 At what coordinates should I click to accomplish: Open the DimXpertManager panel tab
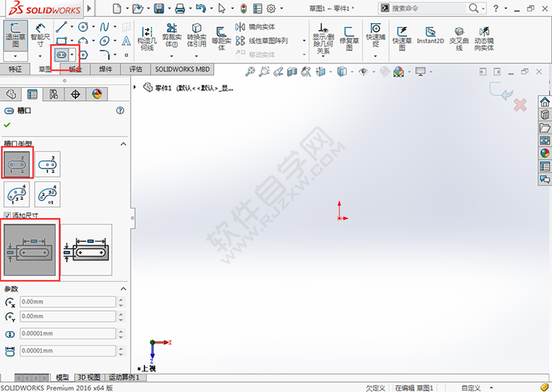76,94
